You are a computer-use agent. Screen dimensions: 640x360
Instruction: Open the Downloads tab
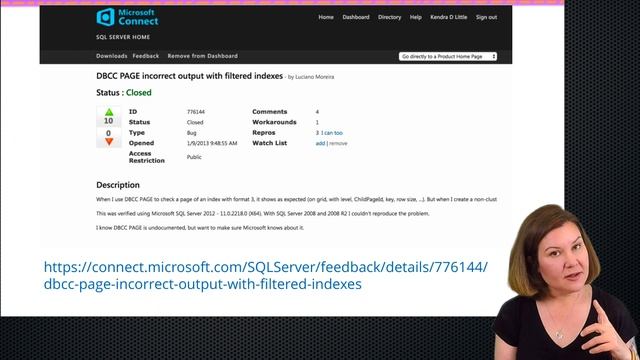pos(111,56)
